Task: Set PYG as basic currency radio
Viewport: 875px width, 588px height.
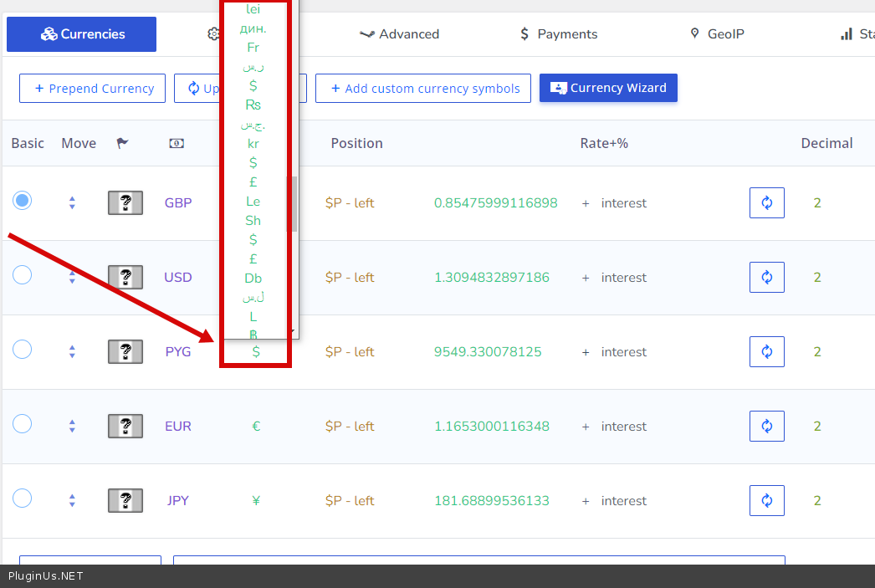Action: (x=23, y=349)
